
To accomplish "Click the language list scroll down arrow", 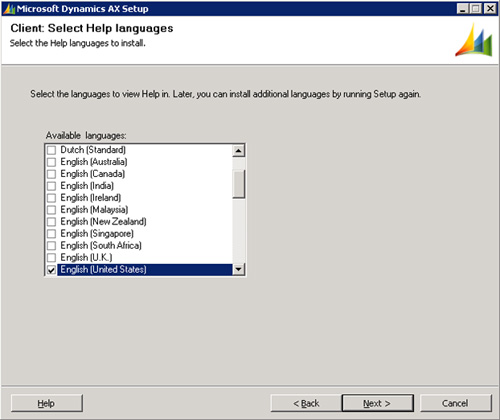I will tap(238, 269).
